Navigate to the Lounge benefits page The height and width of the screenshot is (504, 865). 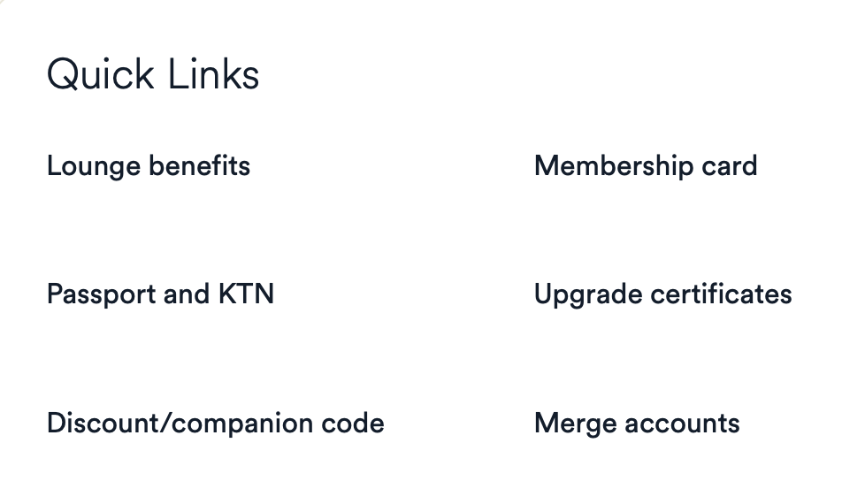coord(149,166)
